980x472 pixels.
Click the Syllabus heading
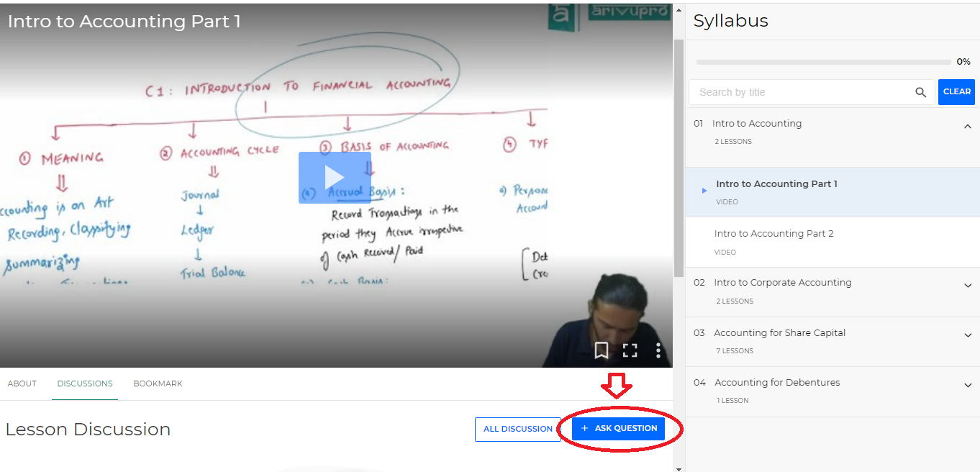[x=731, y=21]
